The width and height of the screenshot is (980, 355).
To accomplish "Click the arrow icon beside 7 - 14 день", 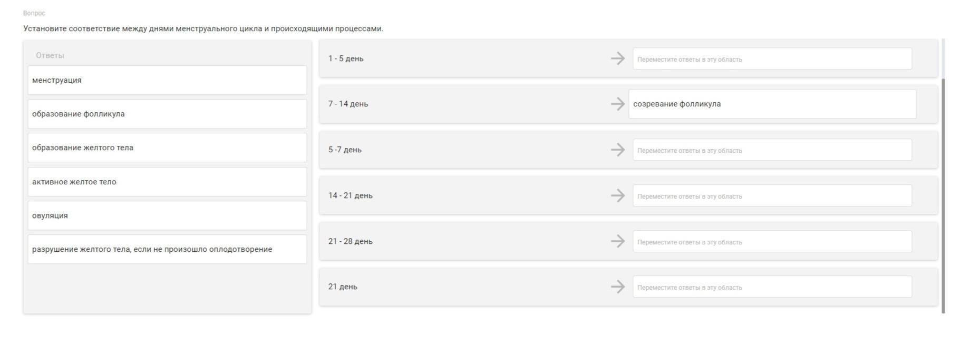I will coord(618,104).
